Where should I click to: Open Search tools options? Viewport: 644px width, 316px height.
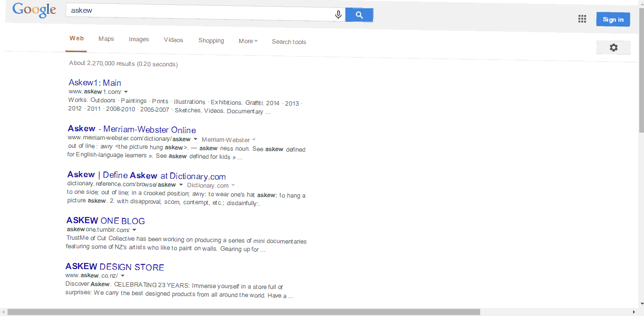[x=289, y=42]
